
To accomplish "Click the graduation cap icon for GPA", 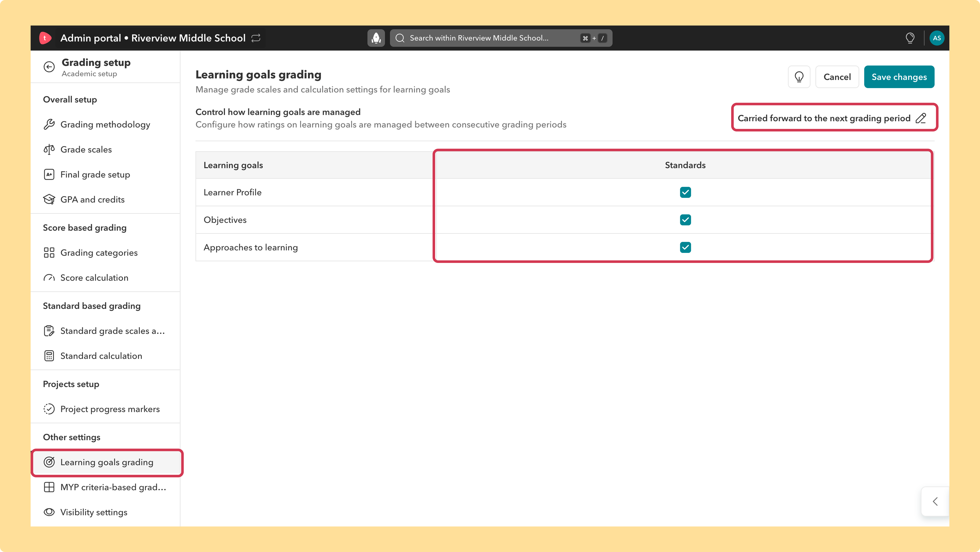I will [x=49, y=199].
